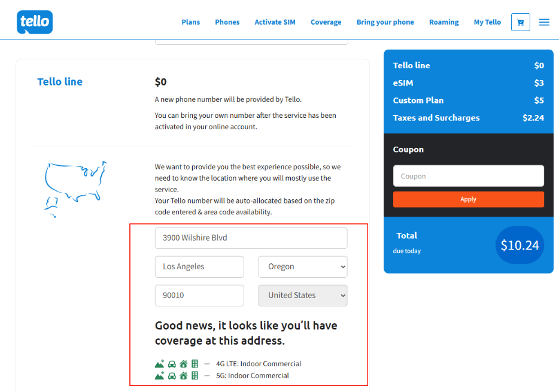Click the 5G commercial building icon
This screenshot has height=392, width=559.
(x=195, y=375)
